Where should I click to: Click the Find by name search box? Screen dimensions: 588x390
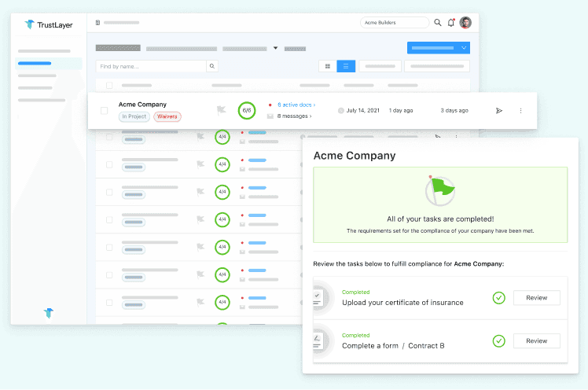151,66
